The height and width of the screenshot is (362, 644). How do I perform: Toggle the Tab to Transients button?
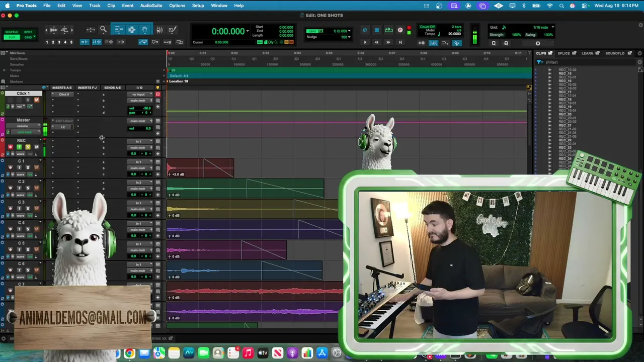(85, 42)
